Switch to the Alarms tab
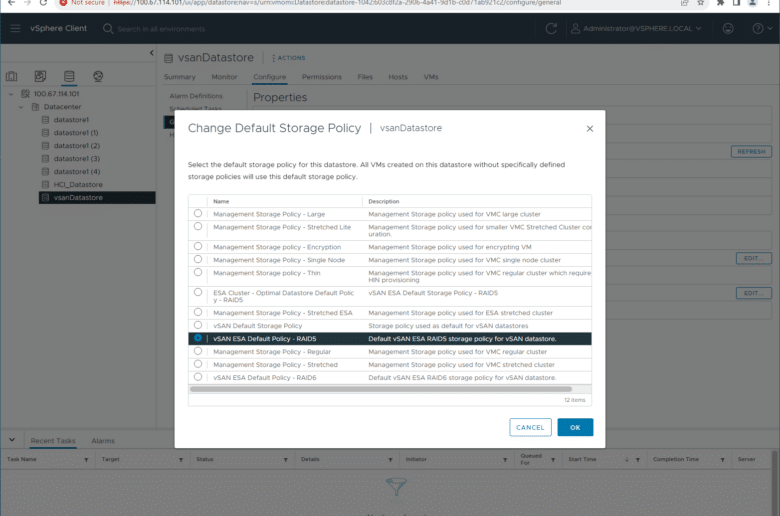Screen dimensions: 780x516 (x=103, y=440)
